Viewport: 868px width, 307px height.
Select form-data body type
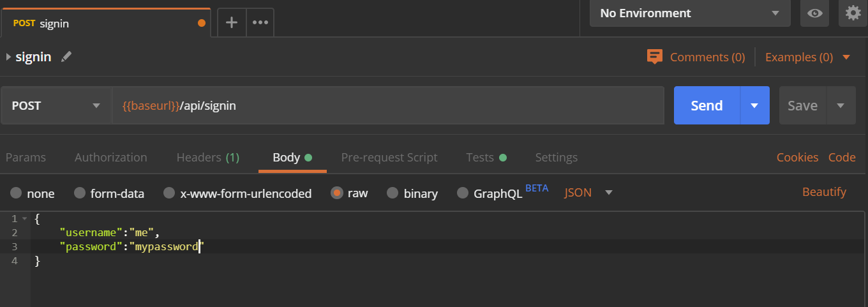(80, 193)
